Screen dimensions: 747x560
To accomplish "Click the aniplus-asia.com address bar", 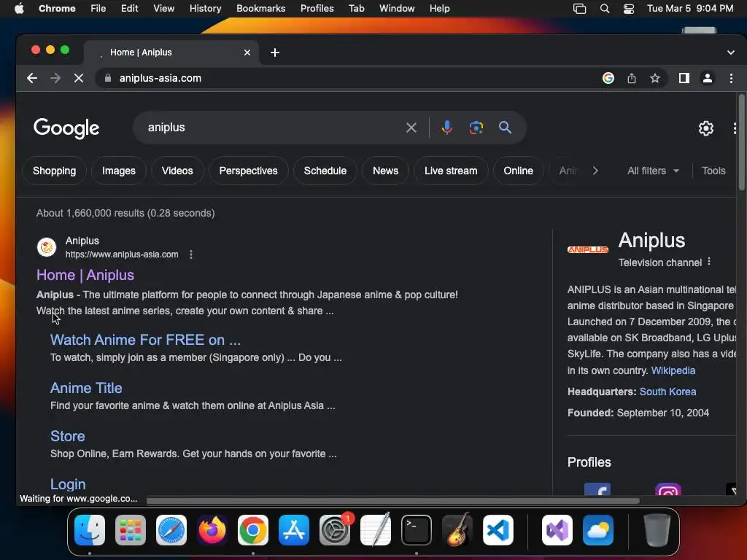I will [x=348, y=78].
